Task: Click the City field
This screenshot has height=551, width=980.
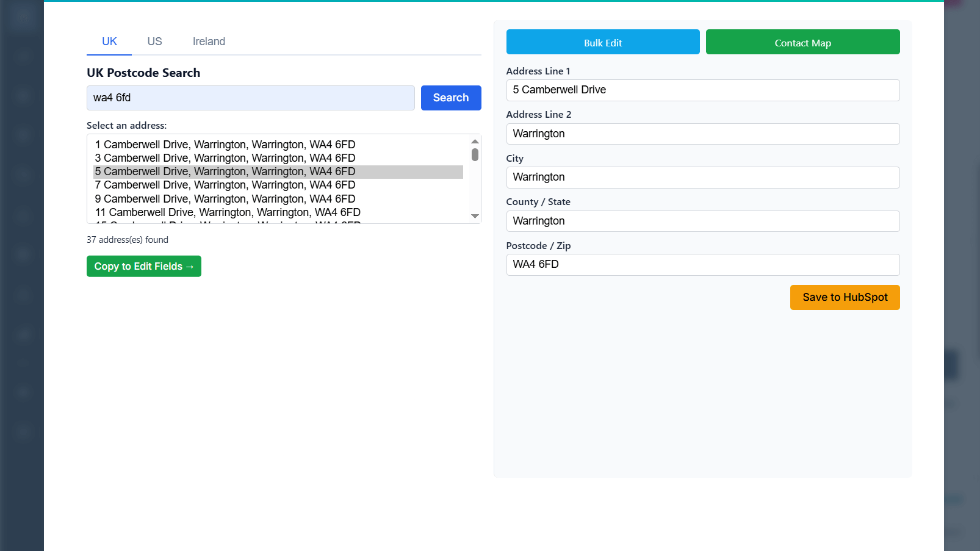Action: point(702,177)
